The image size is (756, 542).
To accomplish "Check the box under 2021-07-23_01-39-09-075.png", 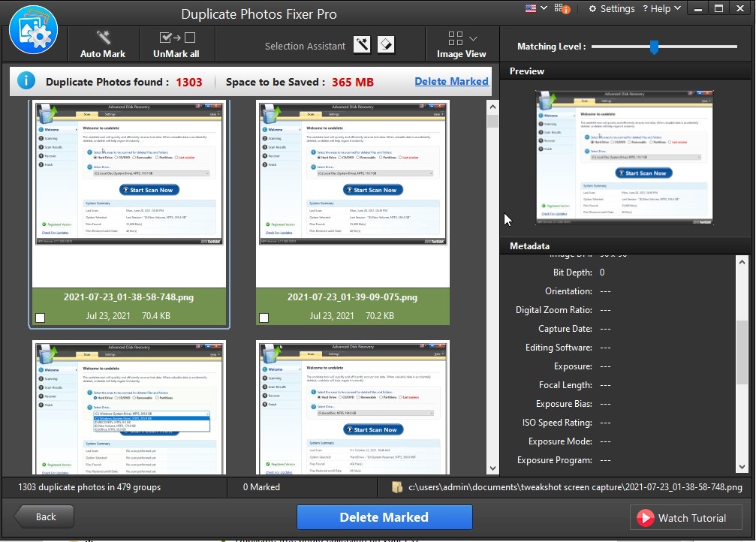I will click(264, 318).
